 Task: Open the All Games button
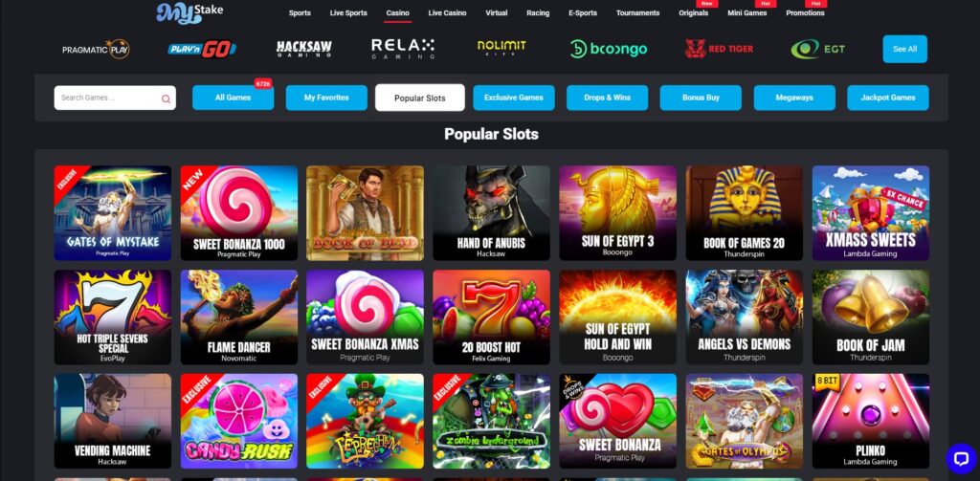(x=233, y=98)
